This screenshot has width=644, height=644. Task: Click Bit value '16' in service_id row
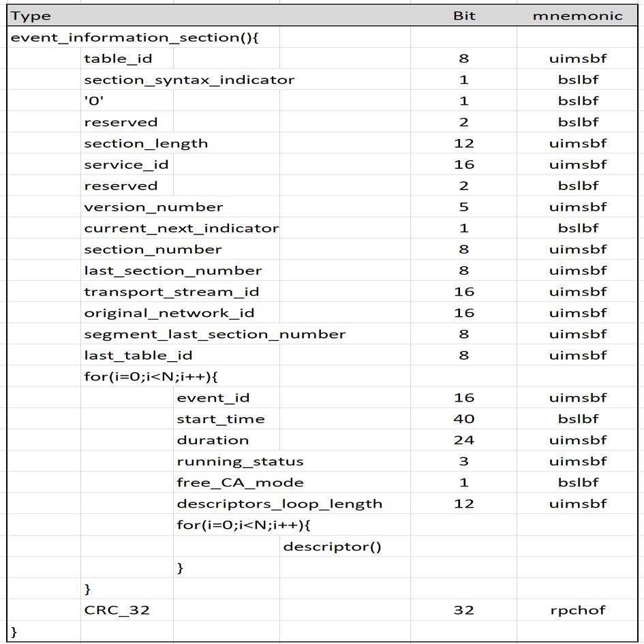point(463,165)
